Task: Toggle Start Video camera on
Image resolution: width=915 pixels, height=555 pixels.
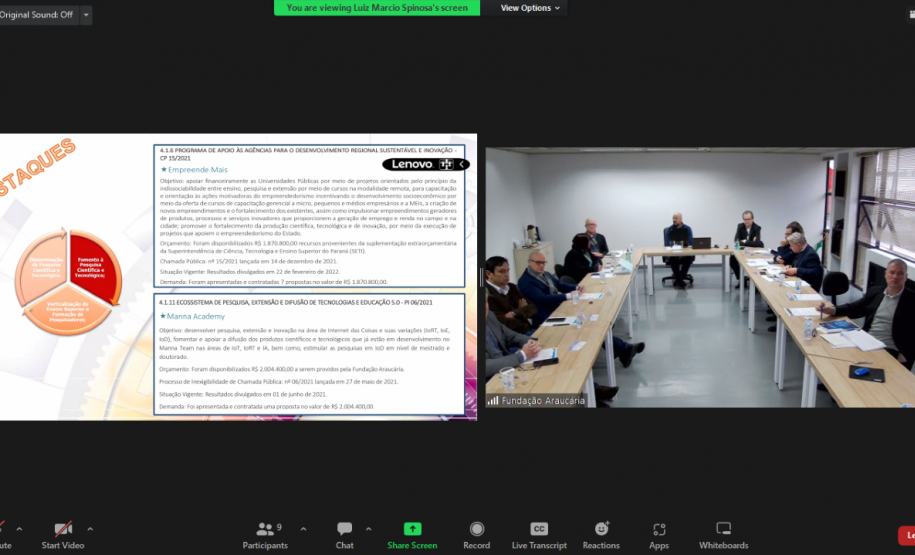Action: click(63, 535)
